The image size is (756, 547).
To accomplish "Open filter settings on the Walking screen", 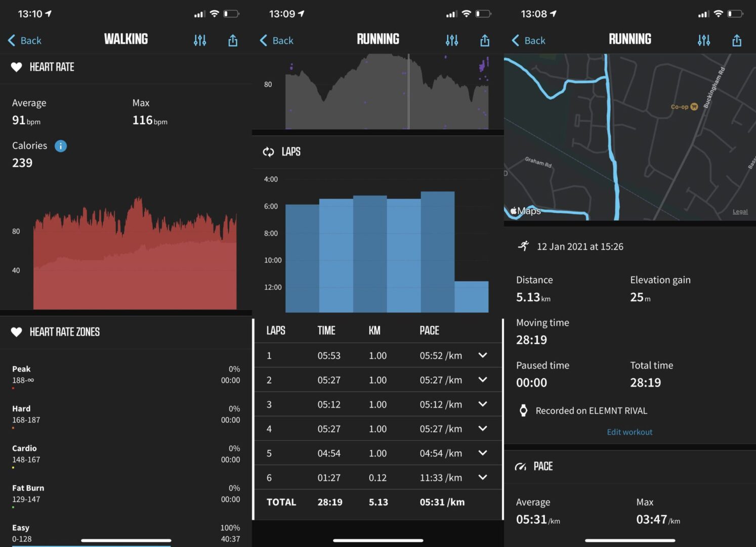I will pos(200,40).
